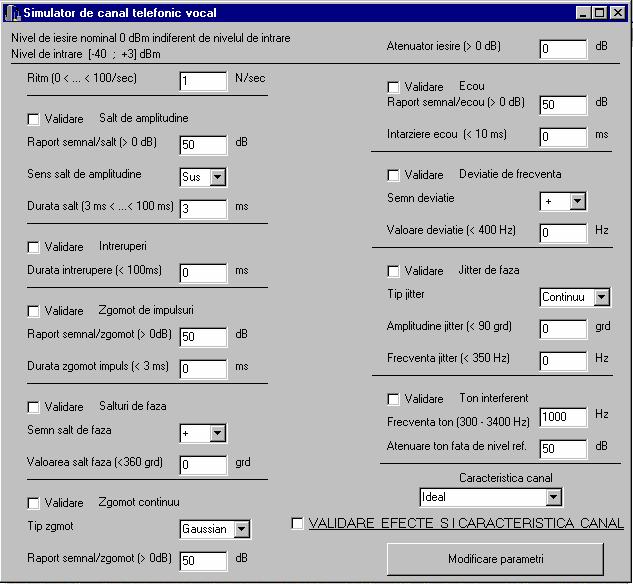
Task: Focus Raport semnal/zgomot field under Zgomot continuu
Action: [203, 561]
